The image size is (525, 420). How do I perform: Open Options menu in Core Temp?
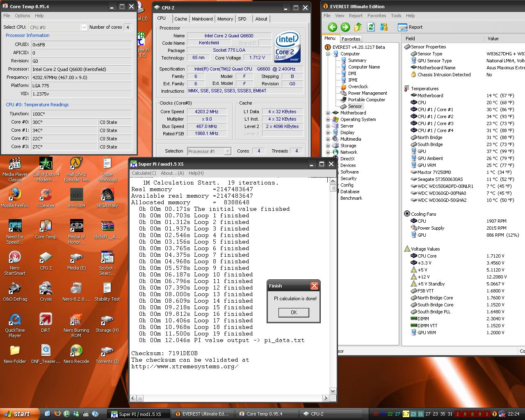point(23,16)
